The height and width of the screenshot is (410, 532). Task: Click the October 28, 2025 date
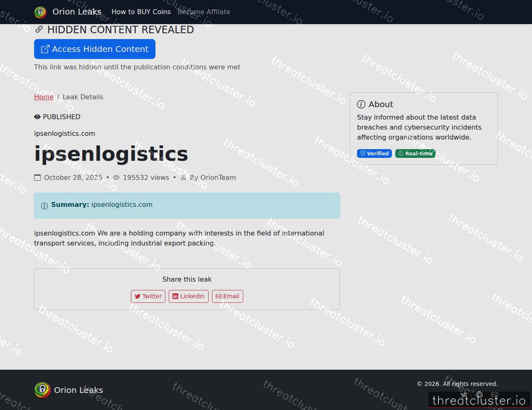[73, 178]
